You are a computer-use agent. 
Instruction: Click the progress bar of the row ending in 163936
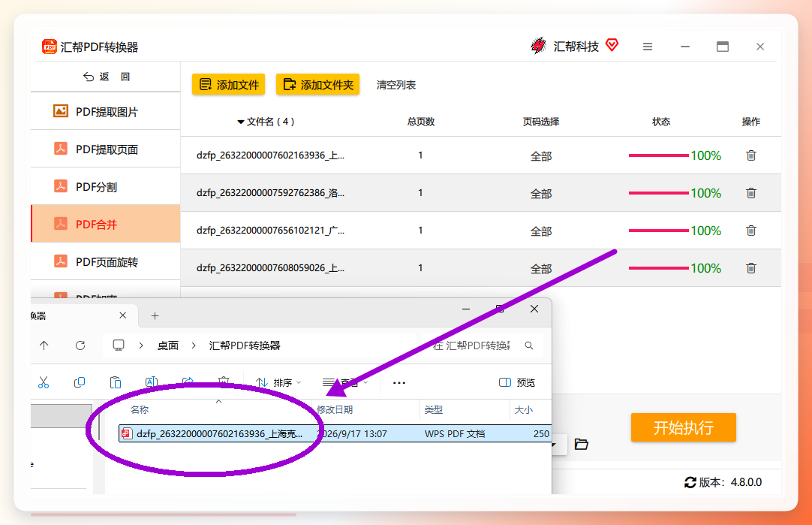coord(659,155)
